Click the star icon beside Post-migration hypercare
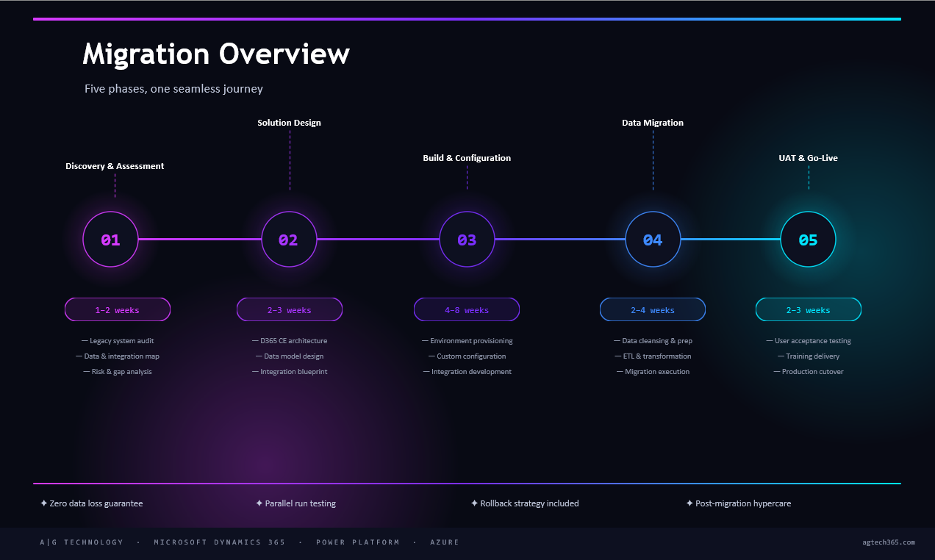Viewport: 935px width, 560px height. pyautogui.click(x=689, y=503)
